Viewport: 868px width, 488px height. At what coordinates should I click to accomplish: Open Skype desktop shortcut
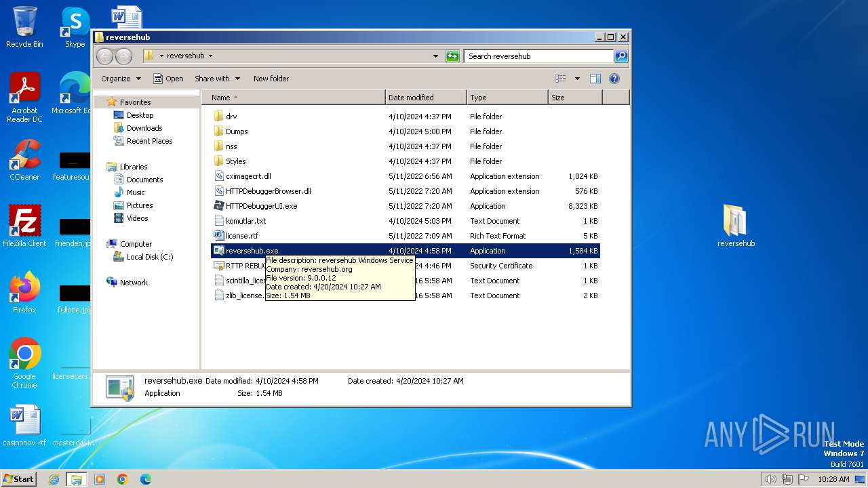pyautogui.click(x=75, y=28)
